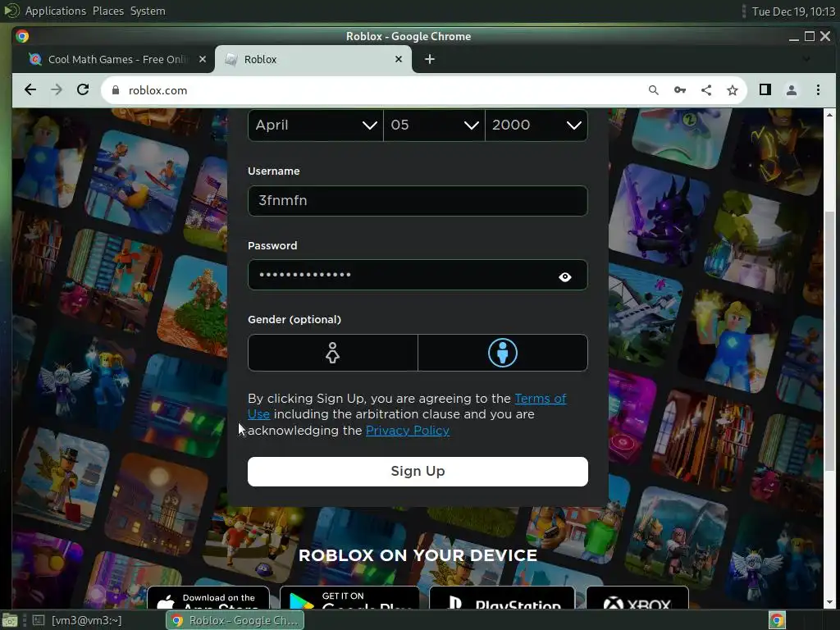
Task: Click the scrollbar up arrow
Action: [x=829, y=115]
